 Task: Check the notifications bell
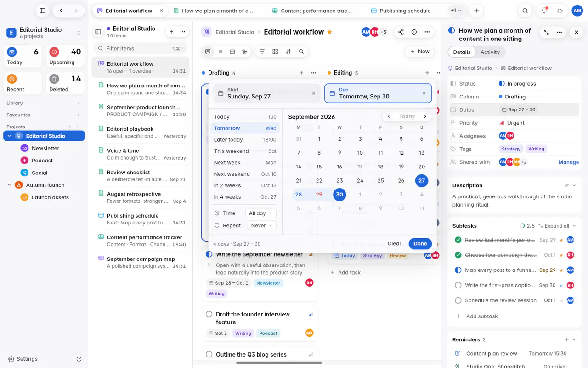tap(544, 11)
